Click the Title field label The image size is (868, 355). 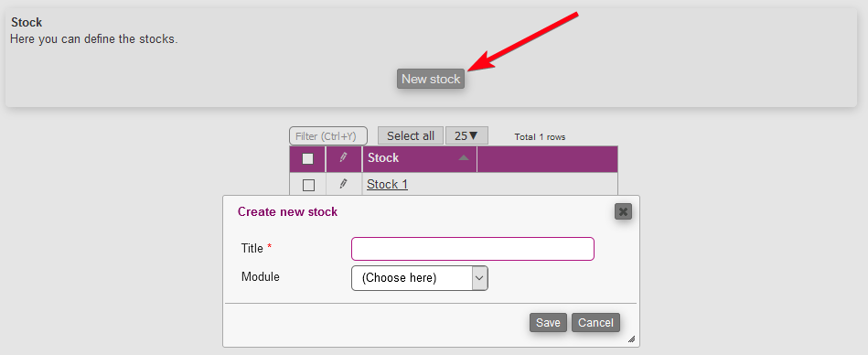pyautogui.click(x=252, y=248)
